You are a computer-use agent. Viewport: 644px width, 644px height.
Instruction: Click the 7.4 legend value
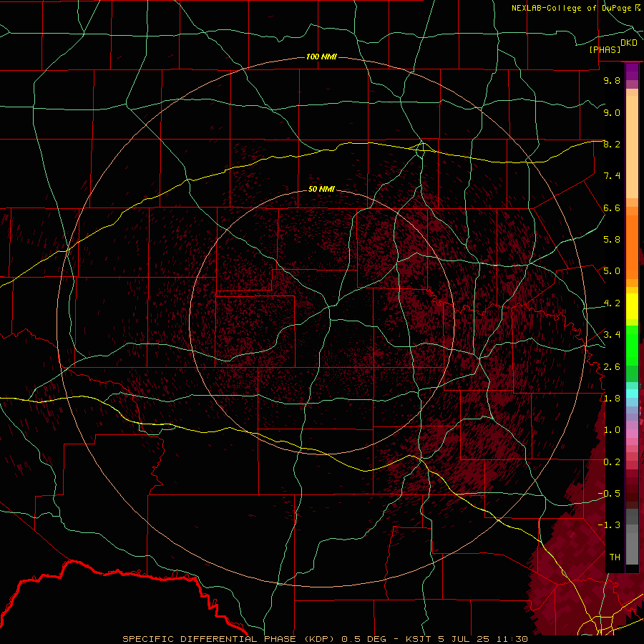[x=612, y=176]
